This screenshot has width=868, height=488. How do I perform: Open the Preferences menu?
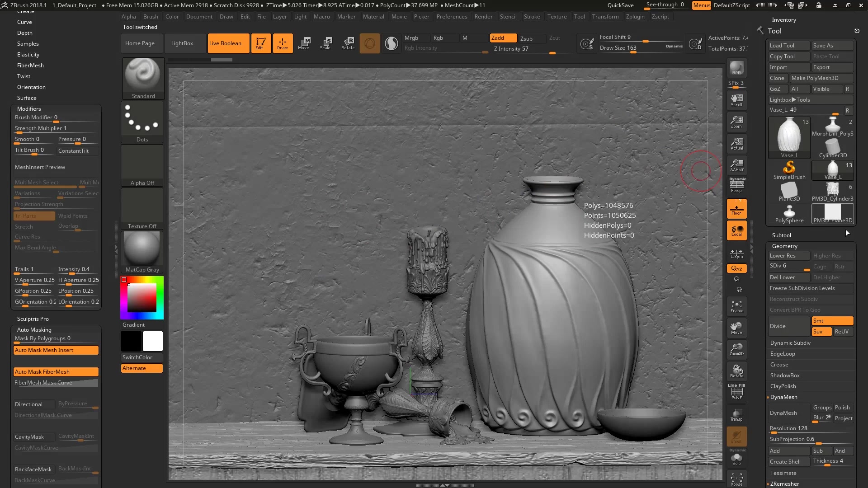coord(452,16)
